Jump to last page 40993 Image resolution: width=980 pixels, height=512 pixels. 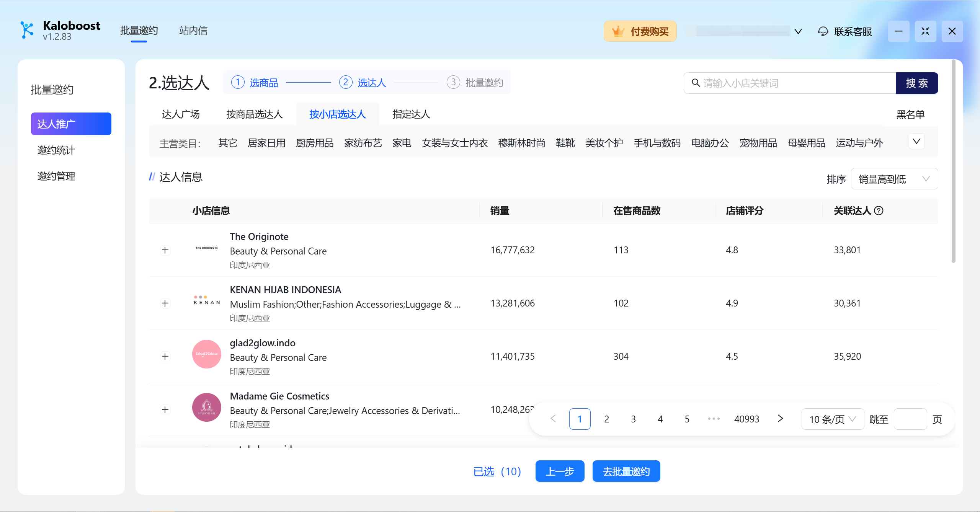click(746, 419)
